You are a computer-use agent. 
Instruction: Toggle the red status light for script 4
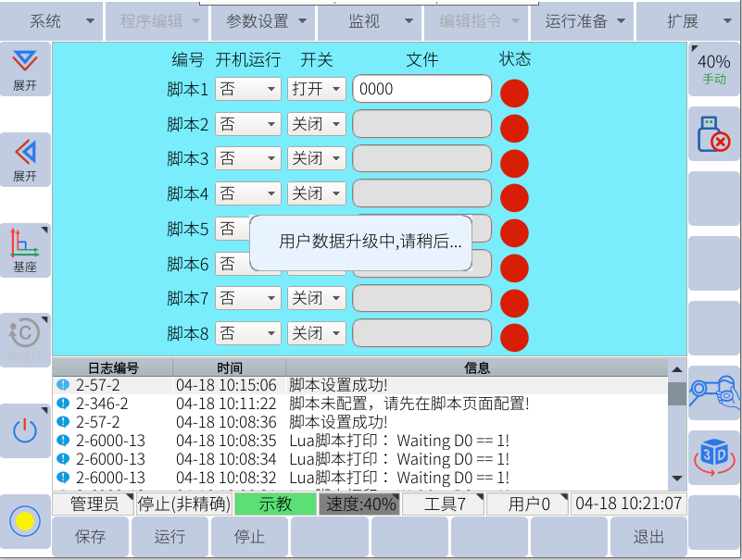tap(514, 198)
